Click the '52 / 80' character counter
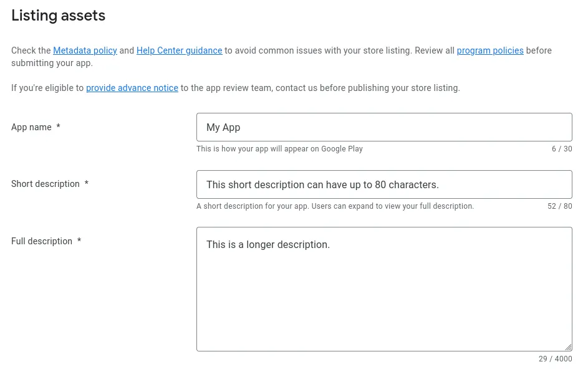Viewport: 588px width, 382px height. point(559,206)
